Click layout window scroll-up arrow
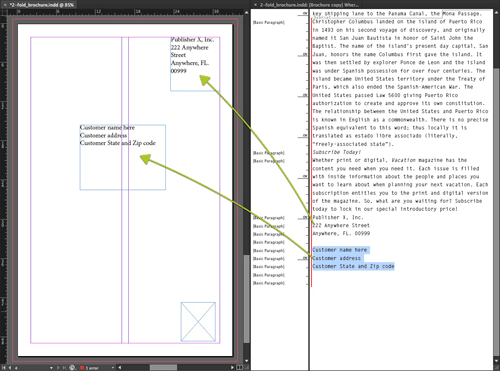Screen dimensions: 500x371 point(246,12)
